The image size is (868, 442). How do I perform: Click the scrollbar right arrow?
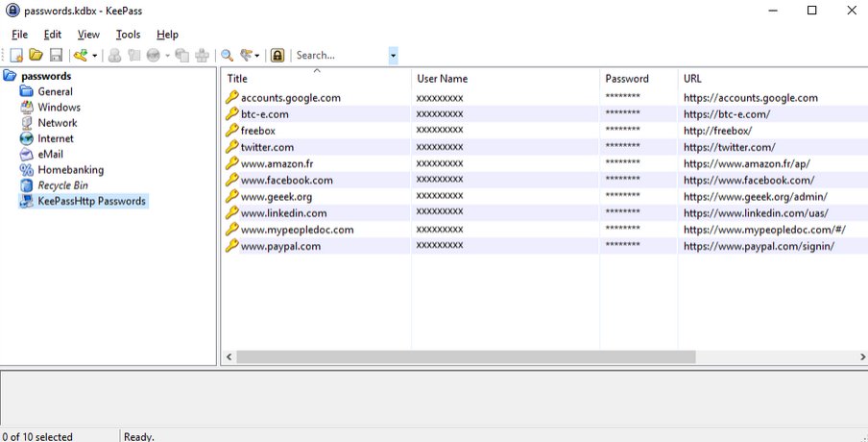coord(862,357)
